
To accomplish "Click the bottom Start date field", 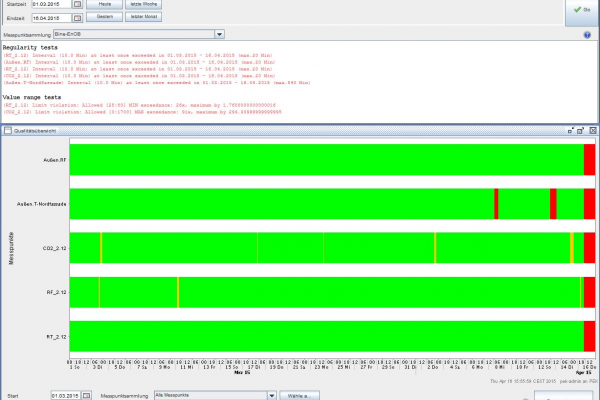I will (x=66, y=395).
